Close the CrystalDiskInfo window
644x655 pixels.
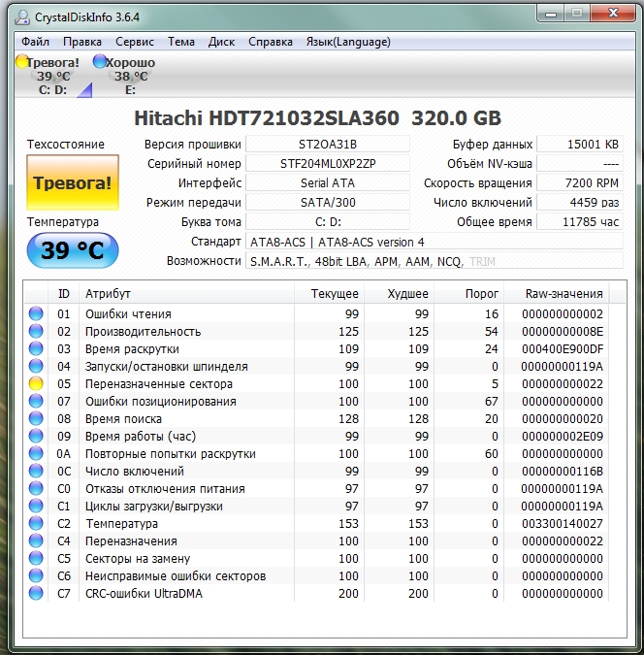pyautogui.click(x=613, y=14)
